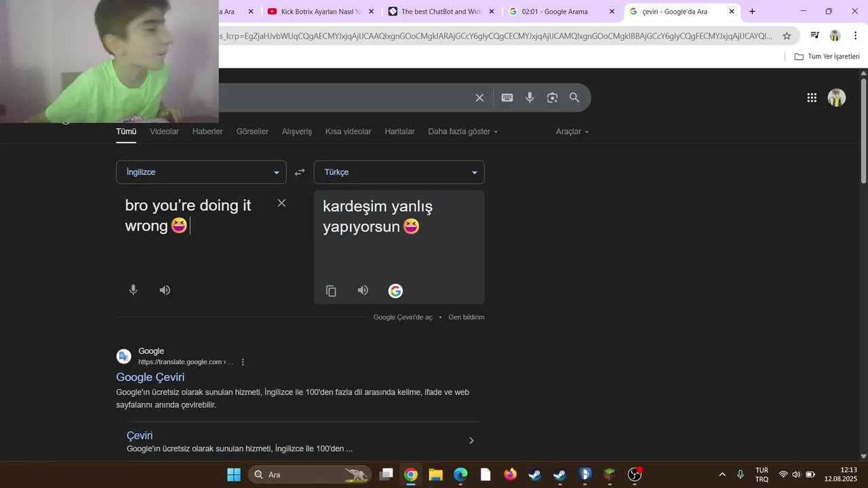This screenshot has width=868, height=488.
Task: Submit search with the magnifier icon
Action: [x=574, y=98]
